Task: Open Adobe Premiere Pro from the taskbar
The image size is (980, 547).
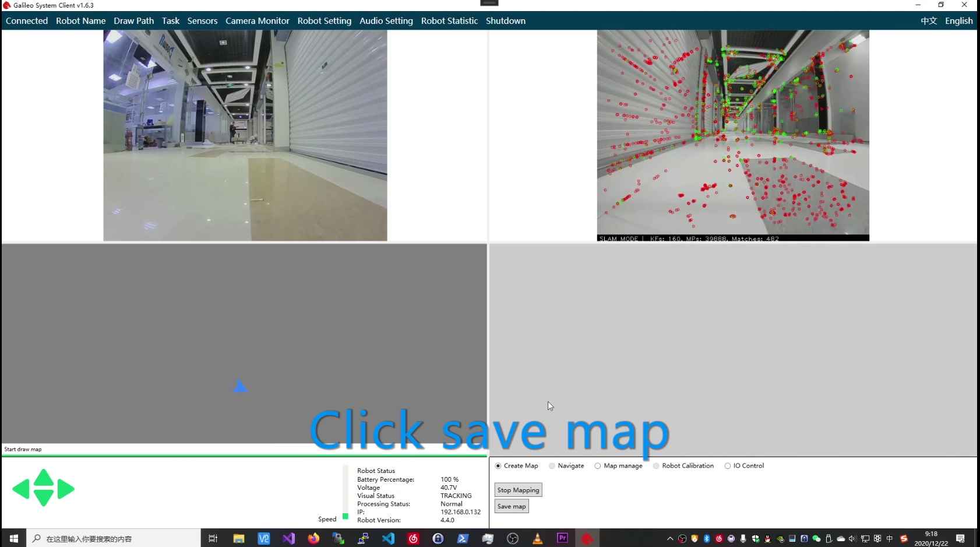Action: coord(562,538)
